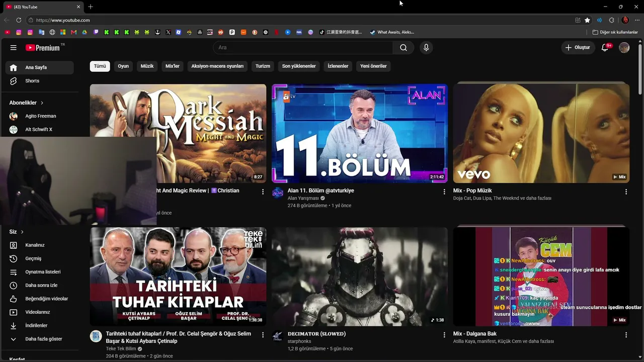Play the Alan 11. Bölüm thumbnail

(360, 133)
